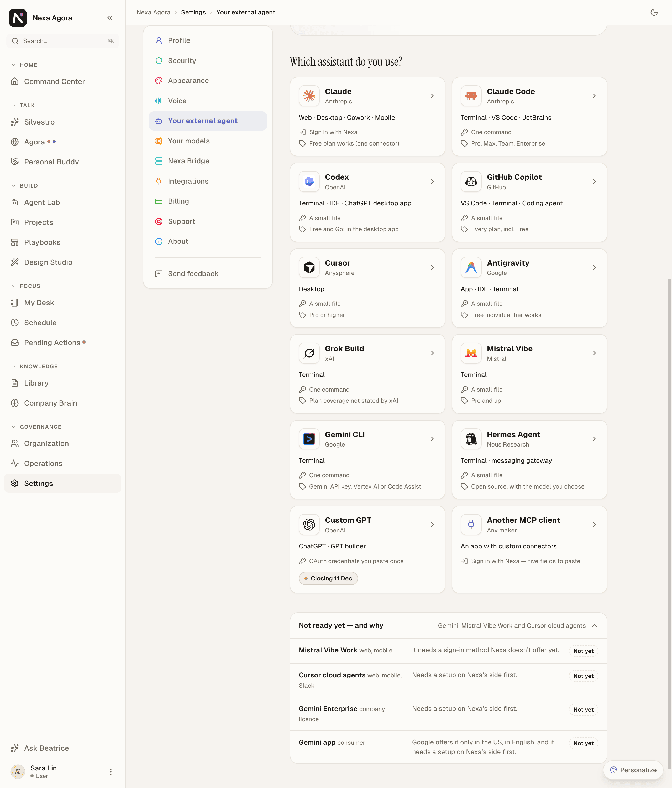Collapse the sidebar with the double-chevron icon
This screenshot has width=672, height=788.
110,18
